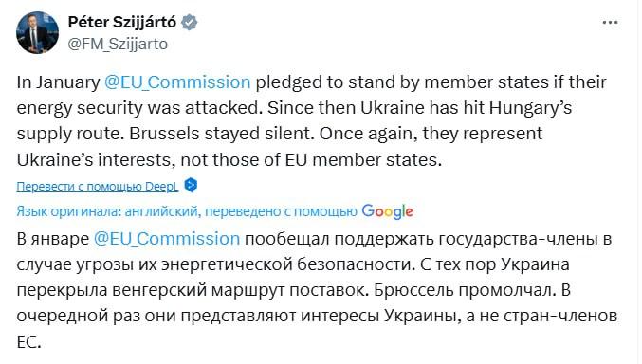The image size is (642, 364).
Task: Click the phrase 'Brussels stayed silent'
Action: pos(222,135)
